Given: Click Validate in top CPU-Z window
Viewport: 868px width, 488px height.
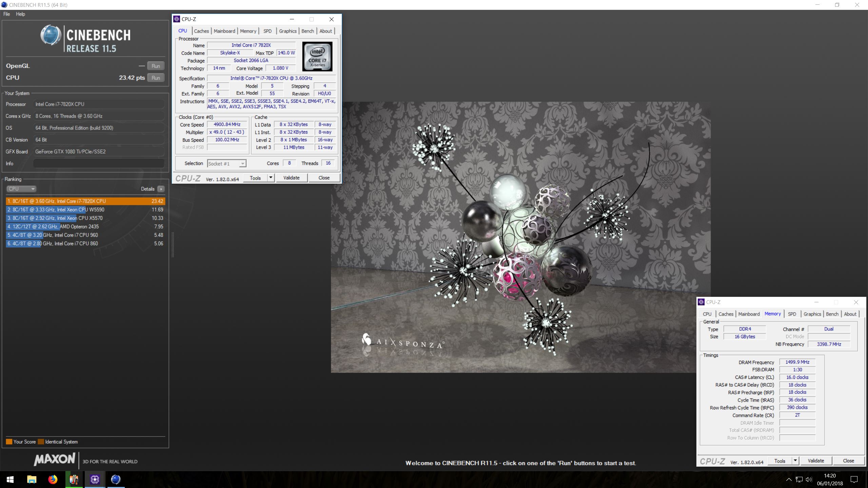Looking at the screenshot, I should (x=291, y=178).
